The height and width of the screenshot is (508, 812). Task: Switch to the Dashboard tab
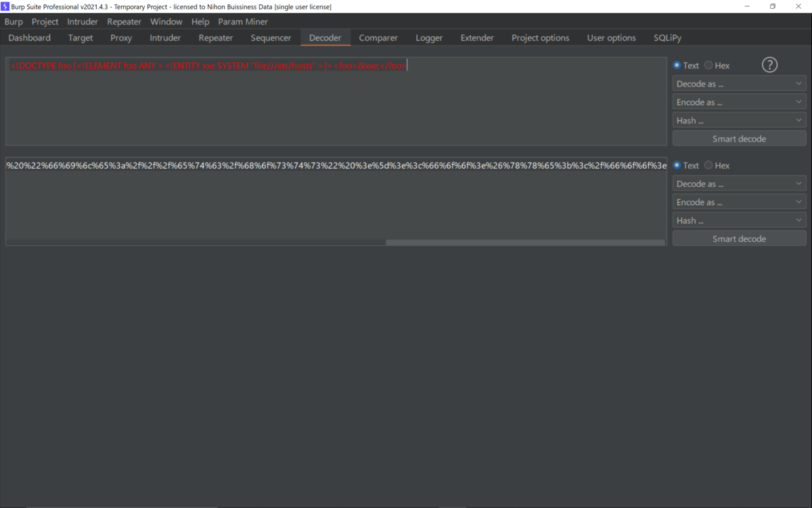[30, 38]
